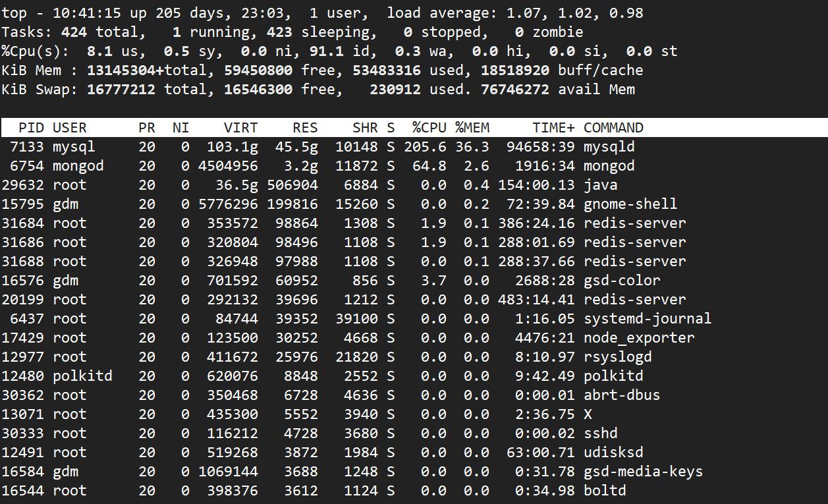Click gsd-color CPU value 3.7
Image resolution: width=828 pixels, height=504 pixels.
click(434, 281)
